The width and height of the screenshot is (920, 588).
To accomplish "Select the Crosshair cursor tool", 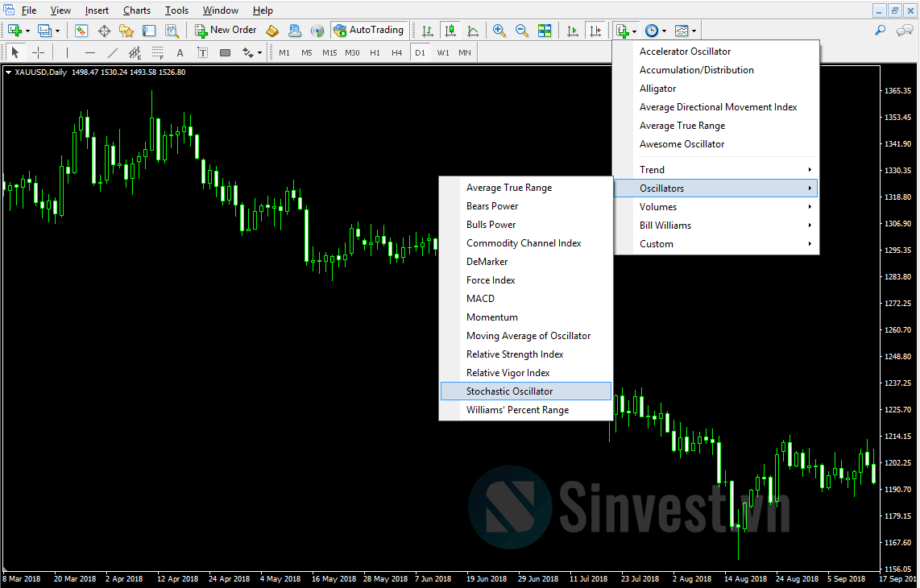I will [38, 53].
